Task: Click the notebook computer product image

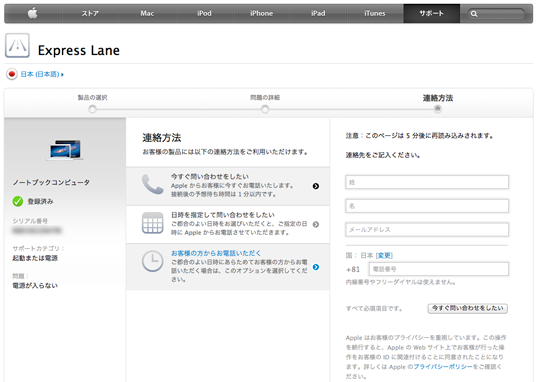Action: click(65, 150)
